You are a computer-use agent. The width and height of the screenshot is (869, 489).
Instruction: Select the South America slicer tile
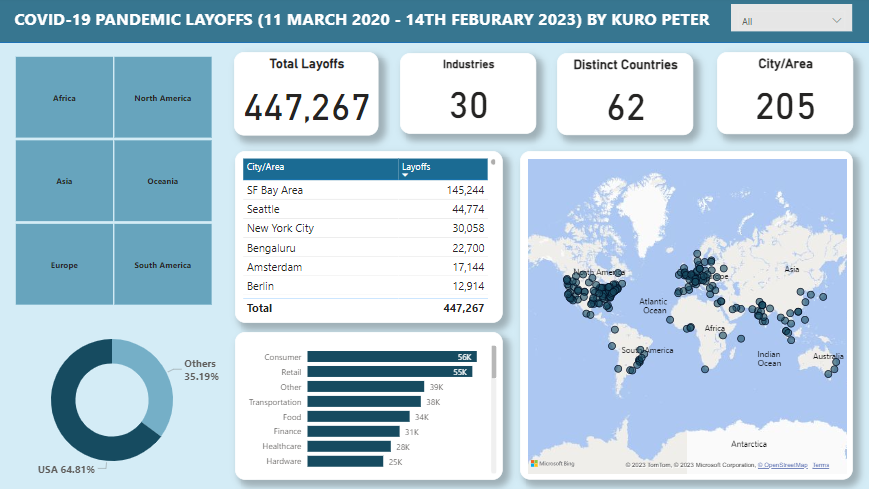coord(162,265)
